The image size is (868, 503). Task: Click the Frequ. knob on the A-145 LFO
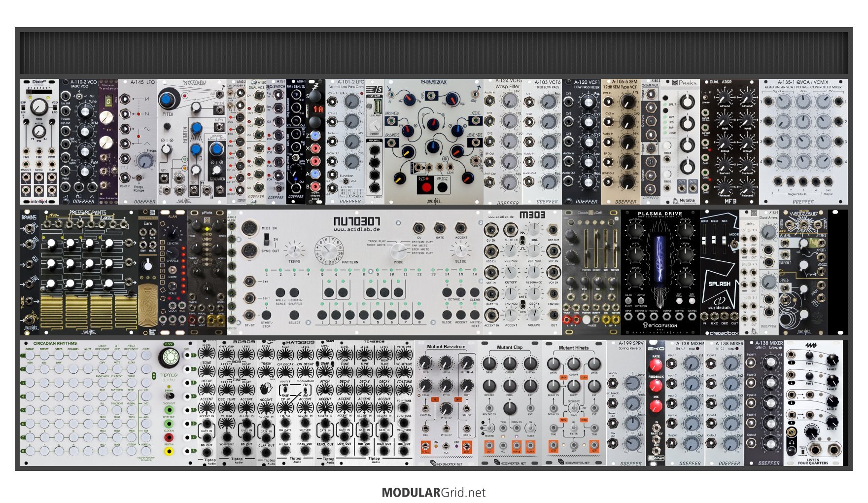click(145, 160)
